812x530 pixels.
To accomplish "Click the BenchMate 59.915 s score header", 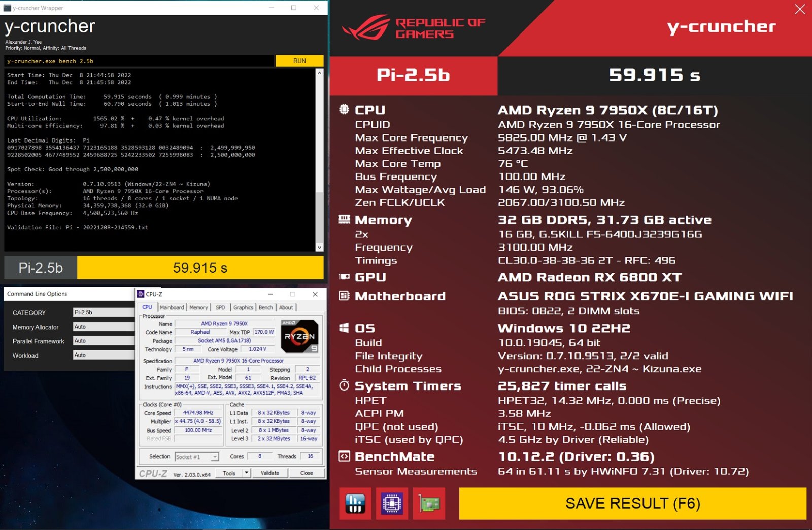I will [655, 75].
